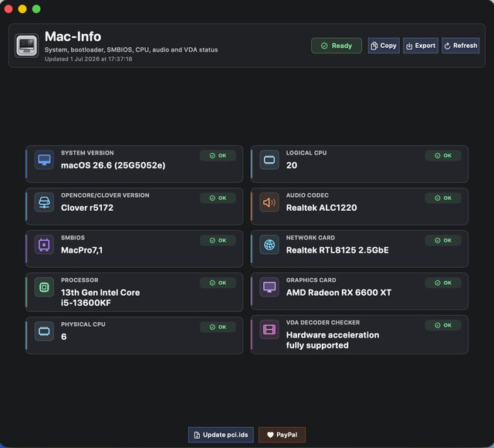The height and width of the screenshot is (448, 494).
Task: Click the OK badge on Audio Codec
Action: pyautogui.click(x=443, y=198)
